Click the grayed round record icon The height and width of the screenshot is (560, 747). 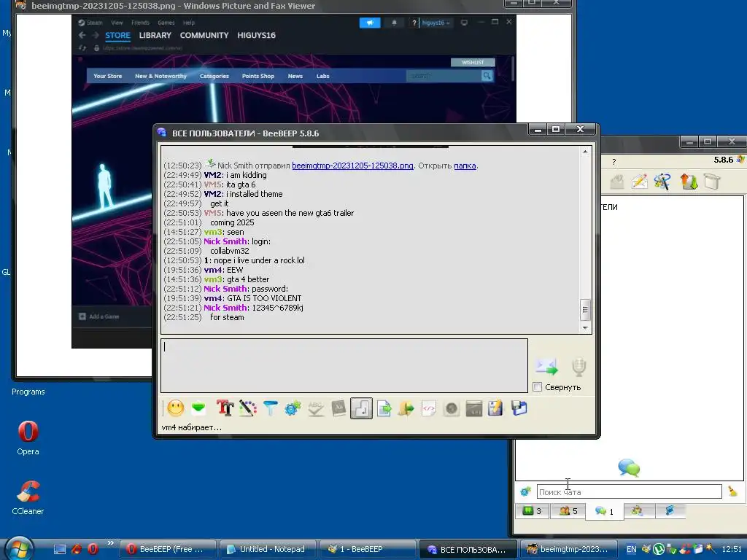451,408
